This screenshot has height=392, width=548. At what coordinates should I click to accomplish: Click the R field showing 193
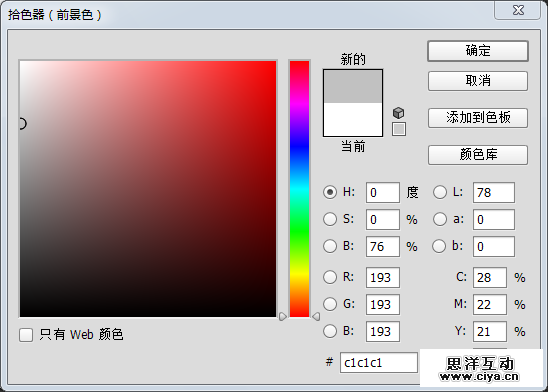point(383,277)
